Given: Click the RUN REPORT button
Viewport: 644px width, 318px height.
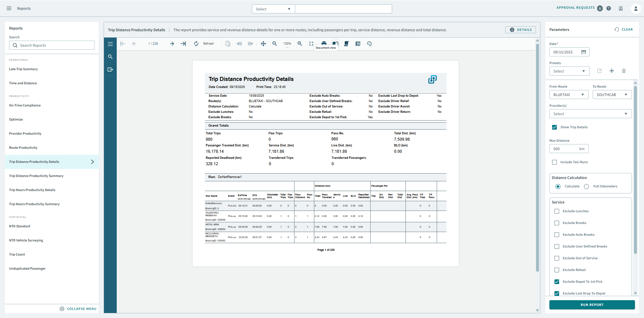Looking at the screenshot, I should [x=592, y=305].
